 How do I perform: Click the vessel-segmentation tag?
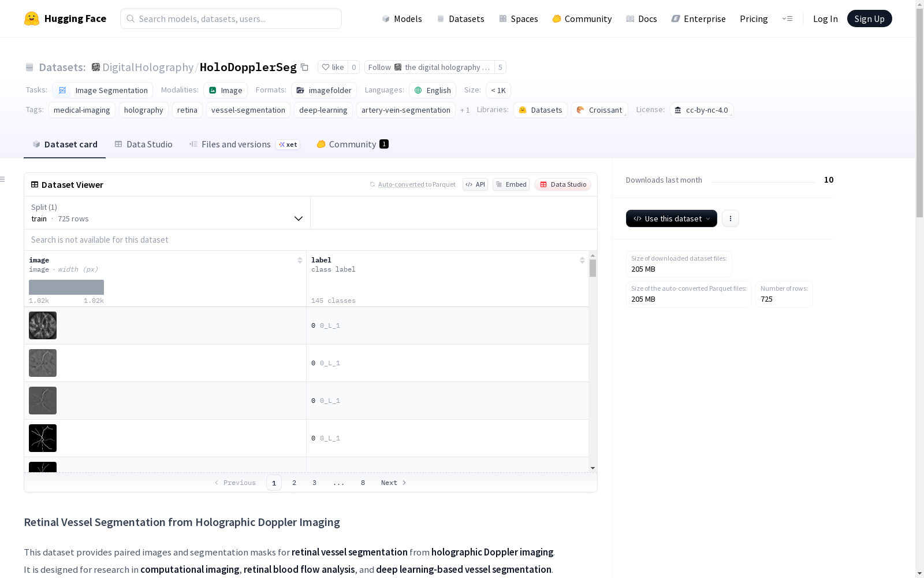(248, 110)
